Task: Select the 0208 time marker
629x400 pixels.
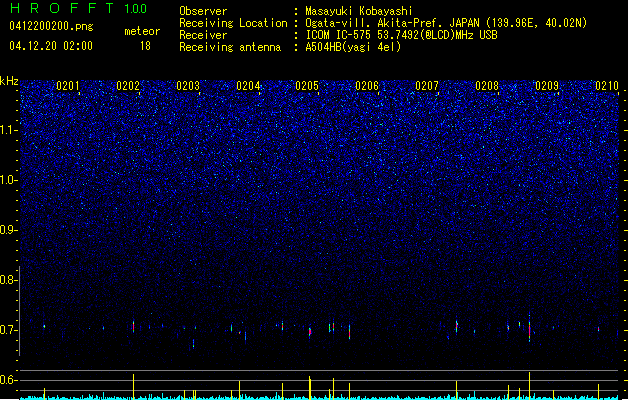Action: pos(487,86)
